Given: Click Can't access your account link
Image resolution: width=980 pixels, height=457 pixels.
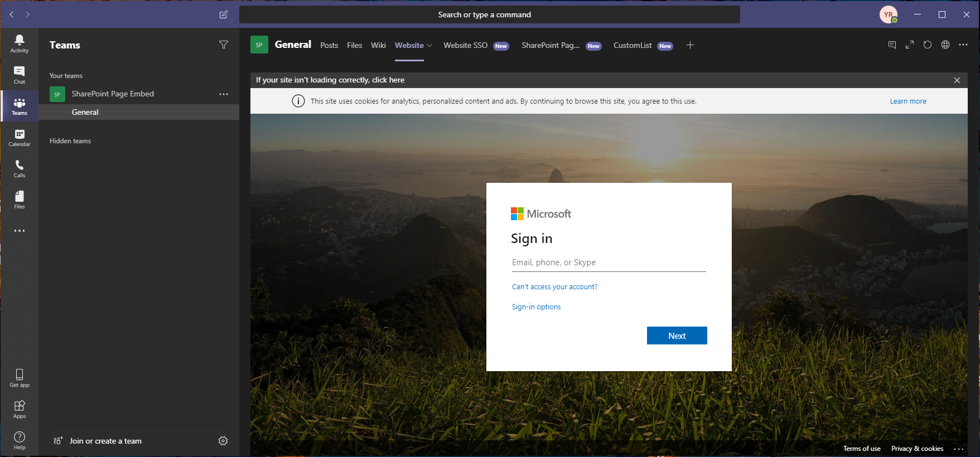Looking at the screenshot, I should coord(554,287).
